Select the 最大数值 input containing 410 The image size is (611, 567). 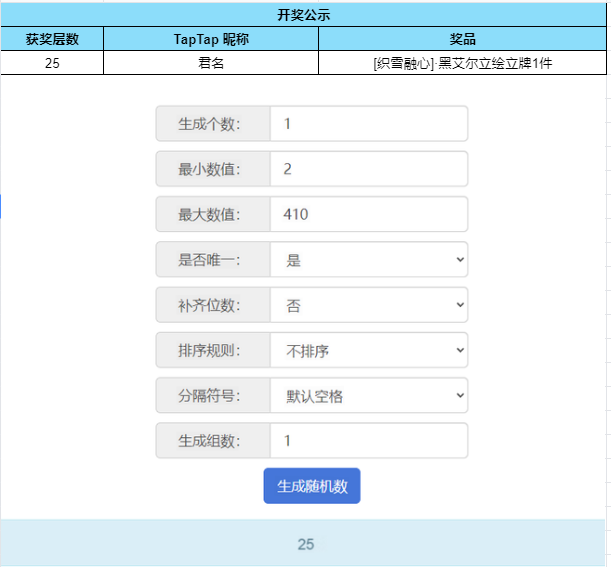click(369, 214)
